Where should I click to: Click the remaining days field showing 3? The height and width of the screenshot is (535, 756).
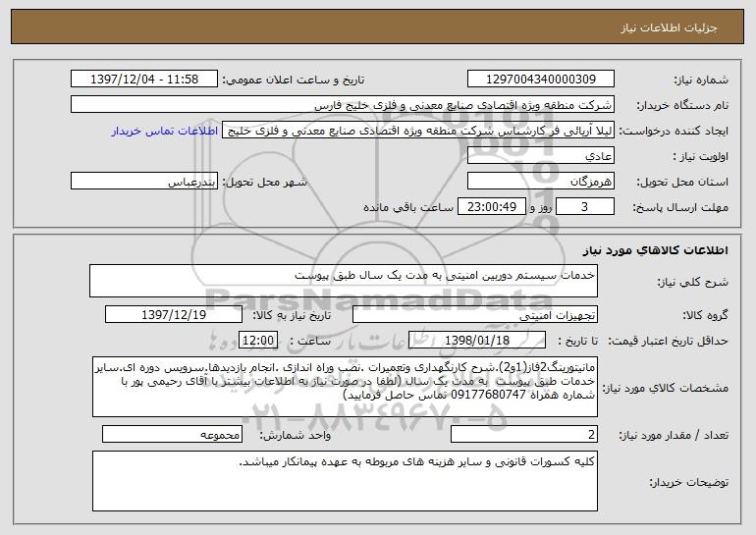(585, 207)
